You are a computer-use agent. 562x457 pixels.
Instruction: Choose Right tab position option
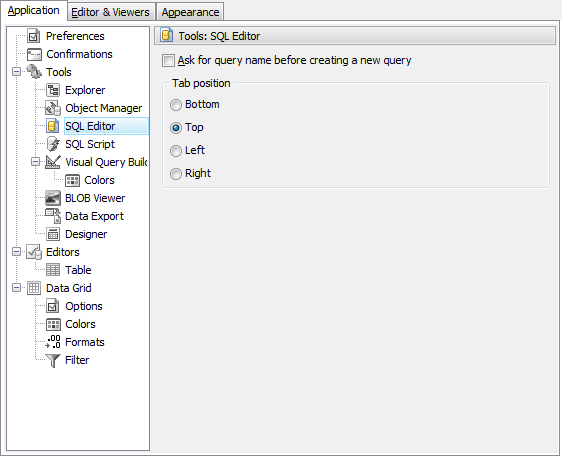click(176, 174)
